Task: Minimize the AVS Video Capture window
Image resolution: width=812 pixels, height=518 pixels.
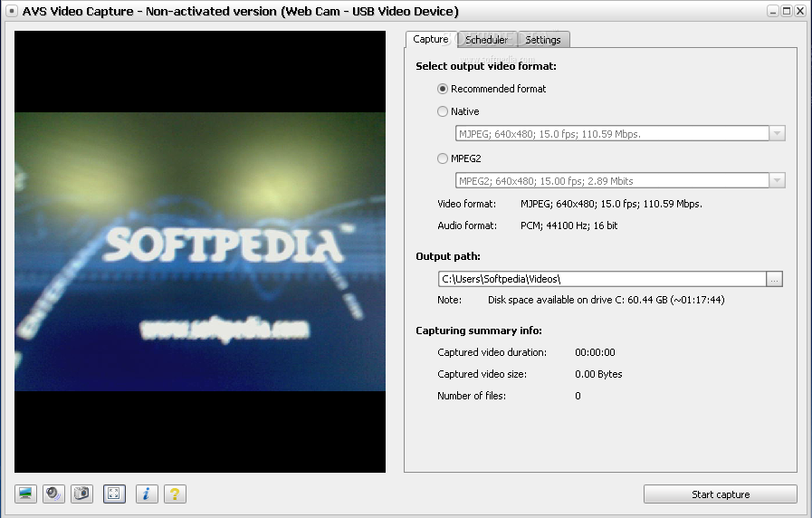Action: point(773,11)
